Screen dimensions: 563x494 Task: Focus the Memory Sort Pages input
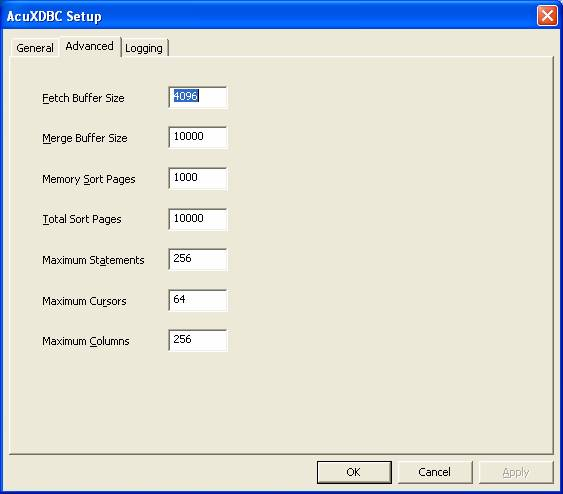(x=198, y=178)
